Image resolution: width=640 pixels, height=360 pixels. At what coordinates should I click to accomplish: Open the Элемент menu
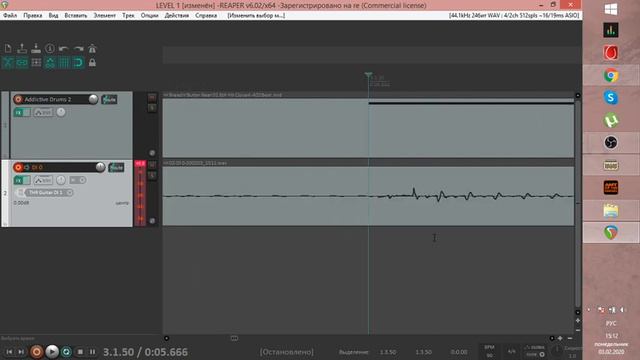tap(104, 16)
